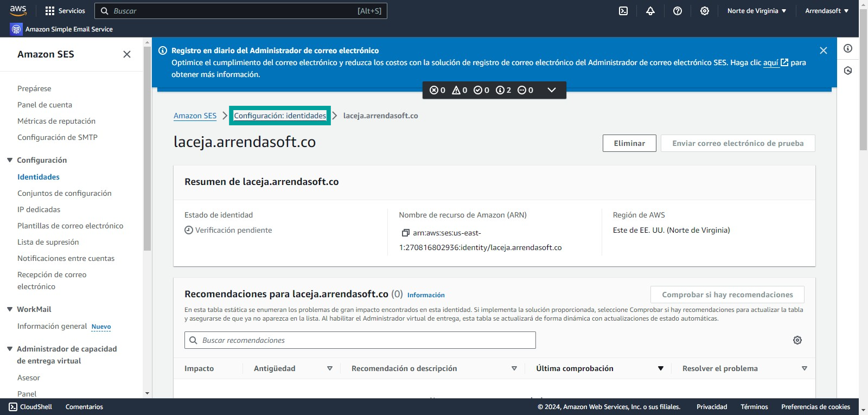Copy the ARN with copy icon
868x415 pixels.
click(405, 233)
